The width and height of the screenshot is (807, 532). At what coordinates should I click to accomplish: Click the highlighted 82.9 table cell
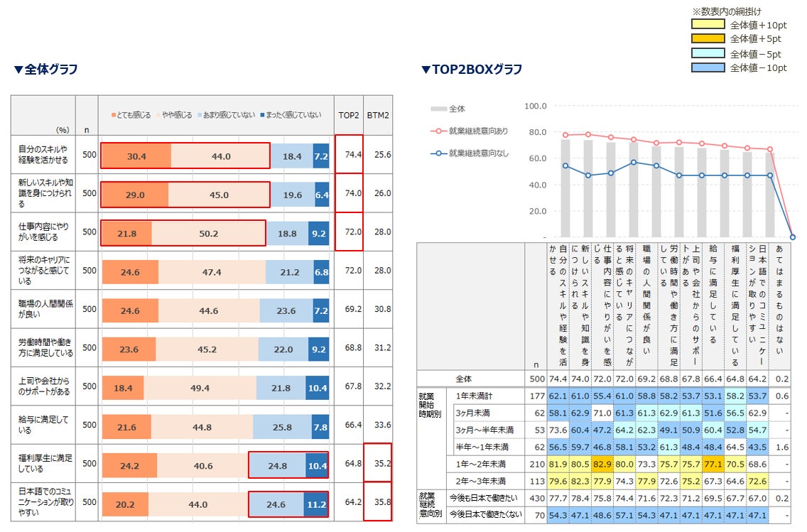[602, 464]
